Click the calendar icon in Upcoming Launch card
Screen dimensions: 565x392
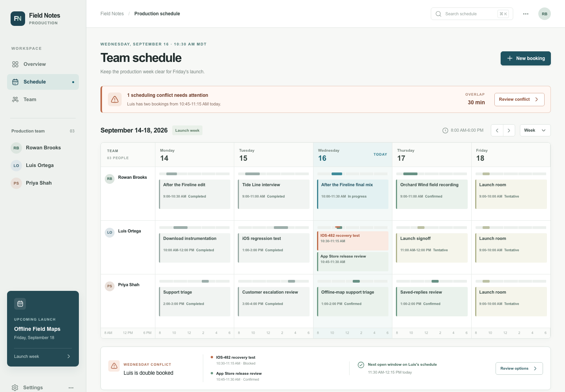[20, 304]
